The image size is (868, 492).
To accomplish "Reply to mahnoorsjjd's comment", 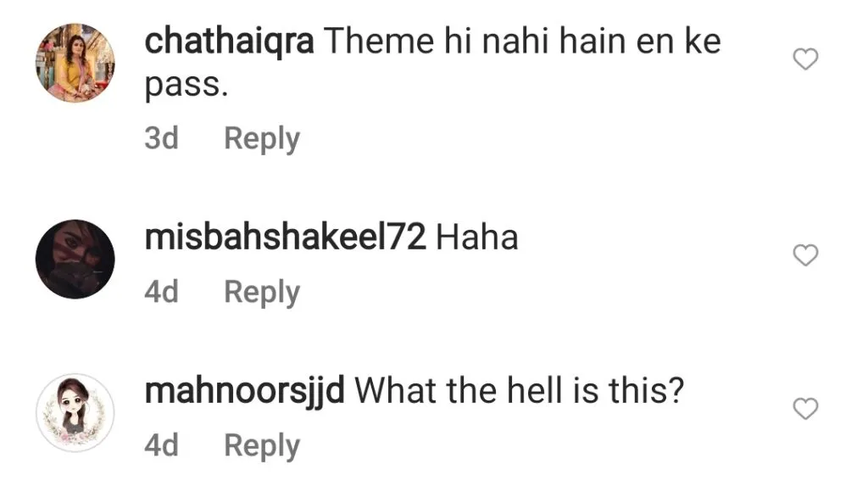I will click(262, 446).
